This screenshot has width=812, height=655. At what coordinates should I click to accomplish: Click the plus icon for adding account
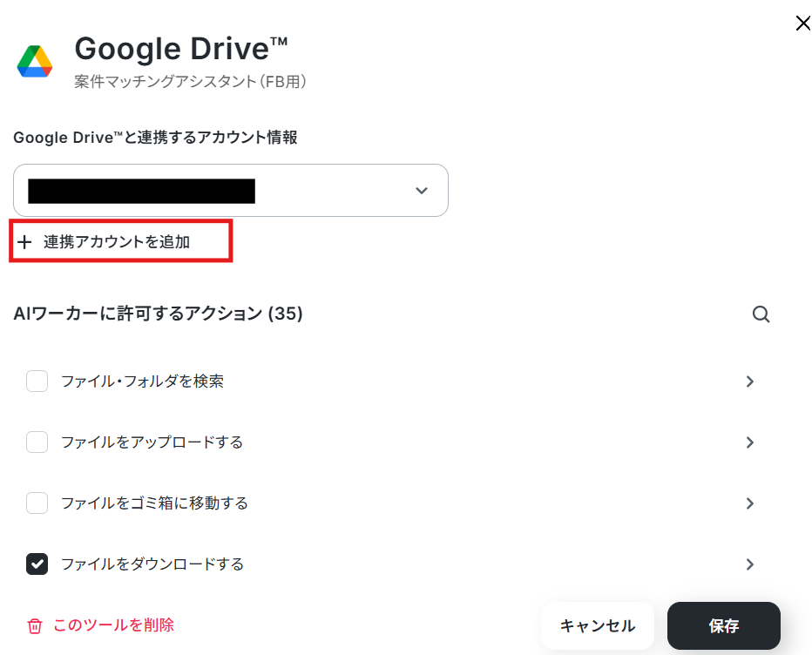click(x=24, y=242)
